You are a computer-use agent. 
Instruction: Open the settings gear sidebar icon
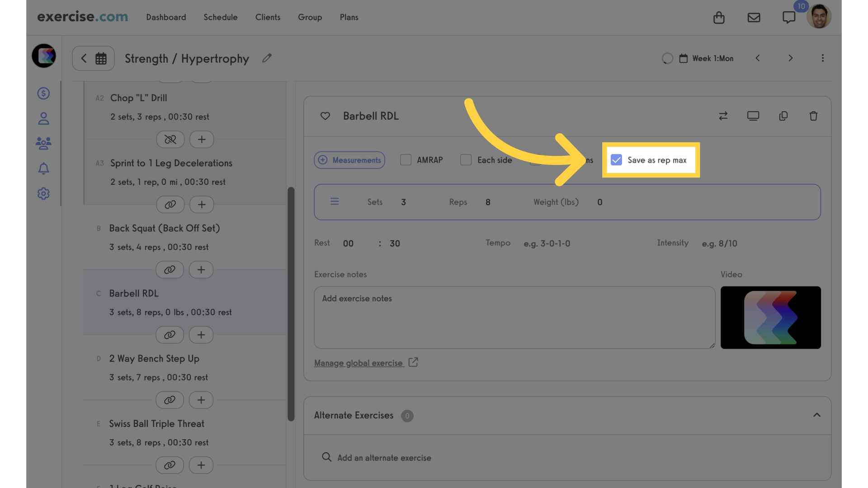click(x=43, y=193)
